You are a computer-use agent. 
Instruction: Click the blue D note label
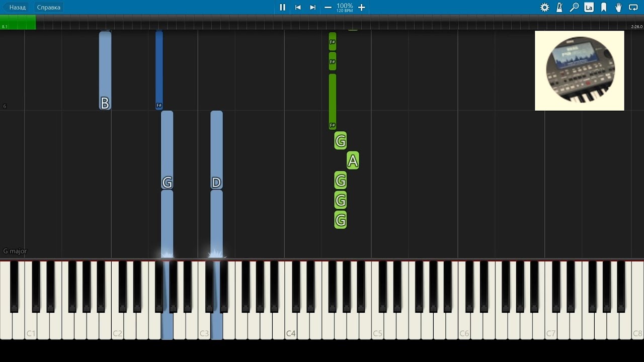click(216, 183)
